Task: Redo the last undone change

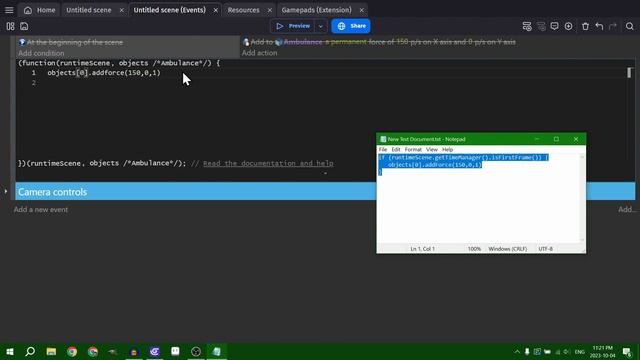Action: click(613, 26)
